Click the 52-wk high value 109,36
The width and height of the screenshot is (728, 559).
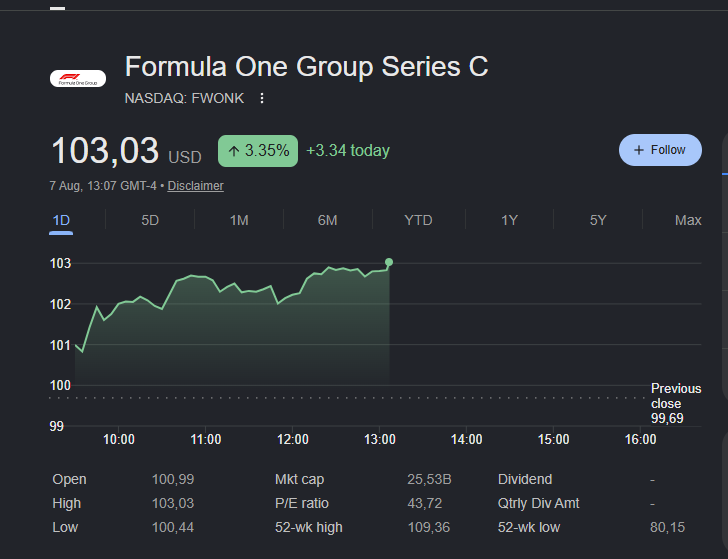[429, 527]
